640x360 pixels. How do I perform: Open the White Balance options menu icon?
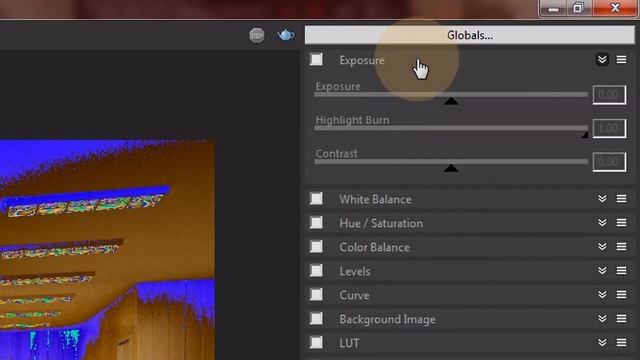pos(622,199)
